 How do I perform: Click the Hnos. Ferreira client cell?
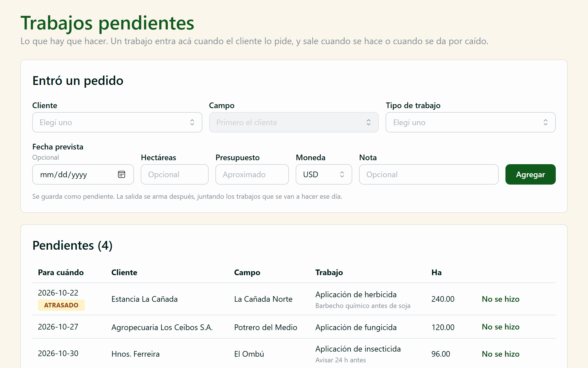pos(135,354)
